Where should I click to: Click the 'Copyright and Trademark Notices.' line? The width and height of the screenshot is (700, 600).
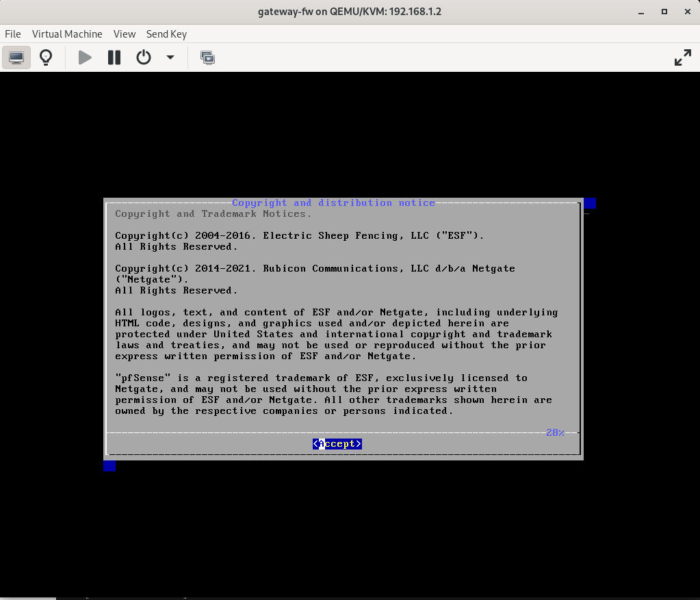click(x=213, y=214)
